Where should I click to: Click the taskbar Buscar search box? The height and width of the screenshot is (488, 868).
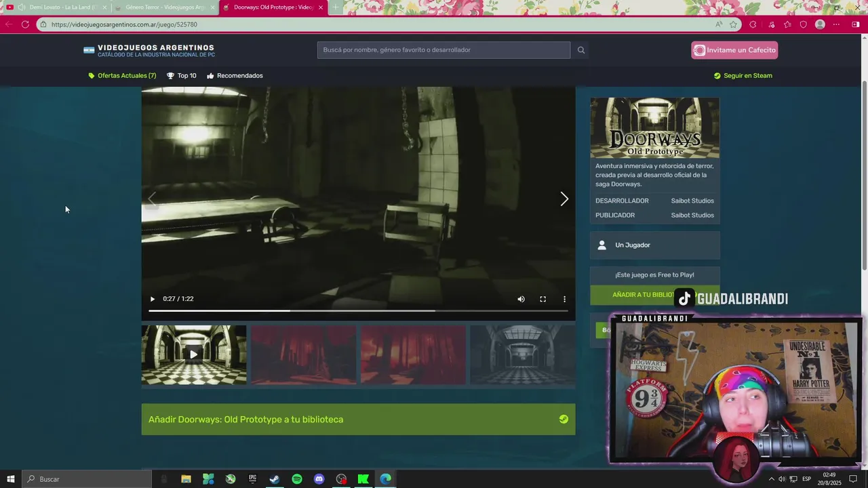click(87, 479)
